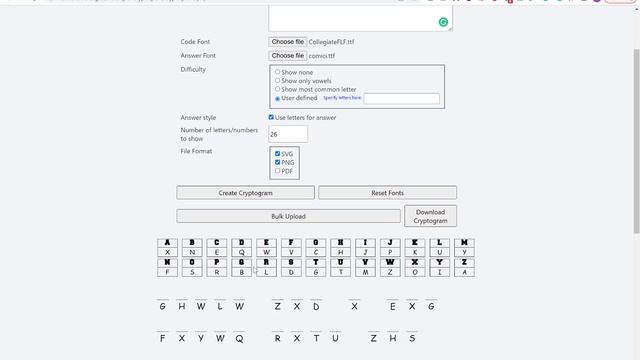Select the 'Show none' difficulty option
This screenshot has height=360, width=640.
pyautogui.click(x=278, y=72)
